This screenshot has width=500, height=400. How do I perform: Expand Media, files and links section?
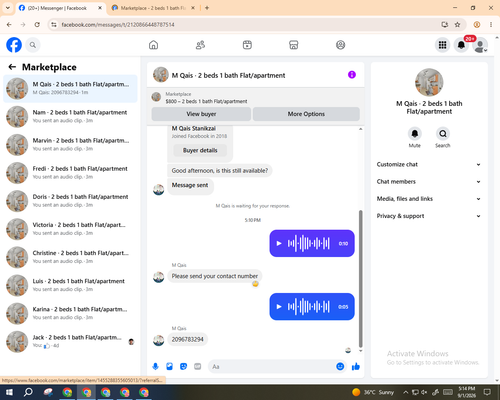pos(429,199)
